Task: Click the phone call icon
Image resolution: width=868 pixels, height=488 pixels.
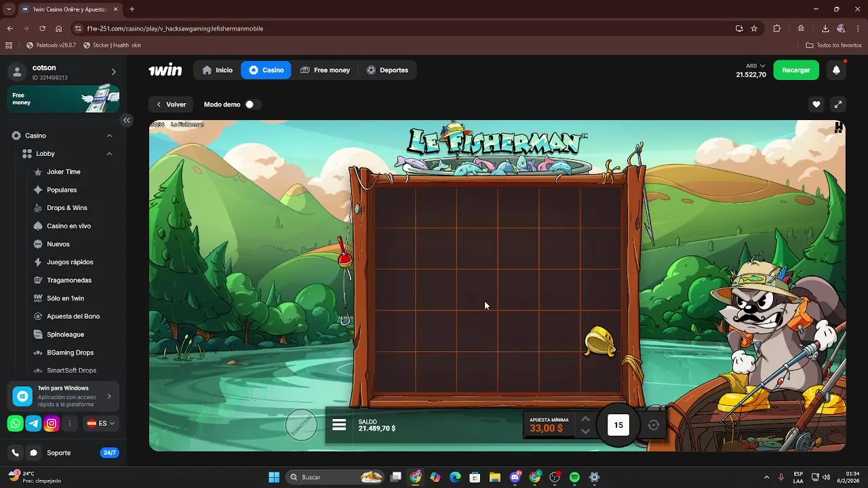Action: [x=15, y=453]
